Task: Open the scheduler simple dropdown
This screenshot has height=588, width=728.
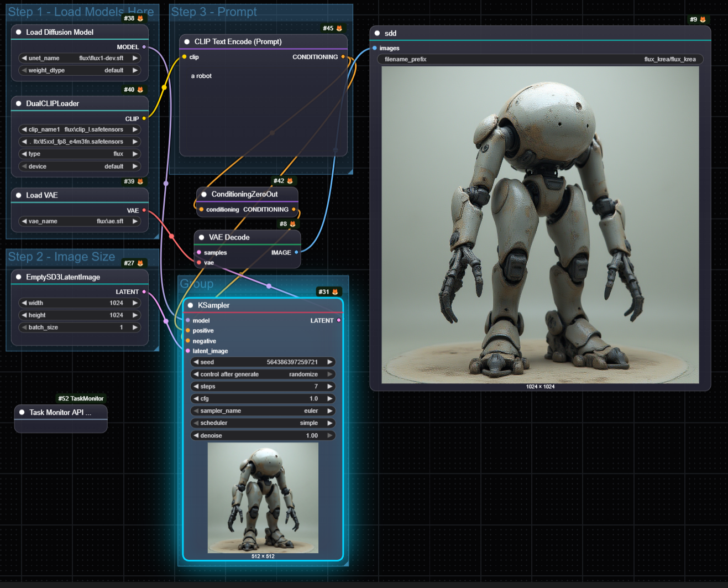Action: [263, 423]
